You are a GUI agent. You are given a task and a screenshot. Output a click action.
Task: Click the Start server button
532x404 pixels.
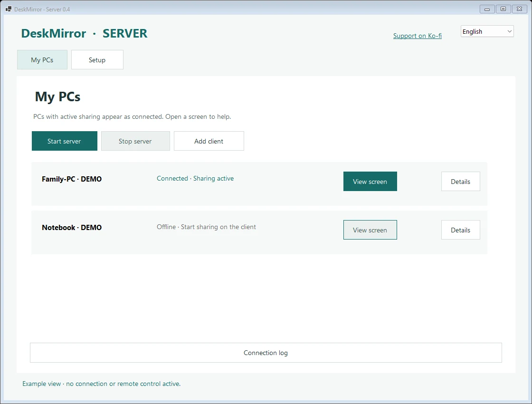pos(65,141)
